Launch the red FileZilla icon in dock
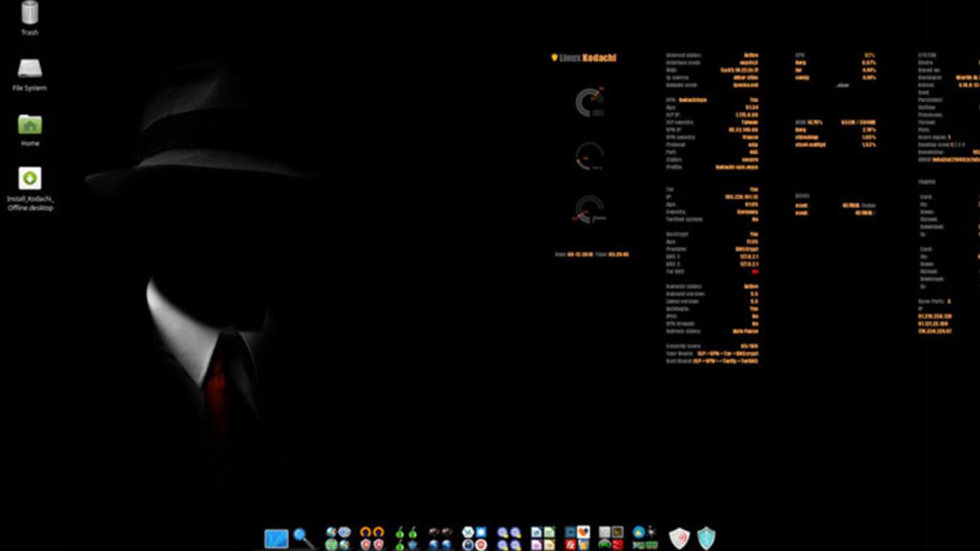The image size is (980, 551). tap(572, 544)
